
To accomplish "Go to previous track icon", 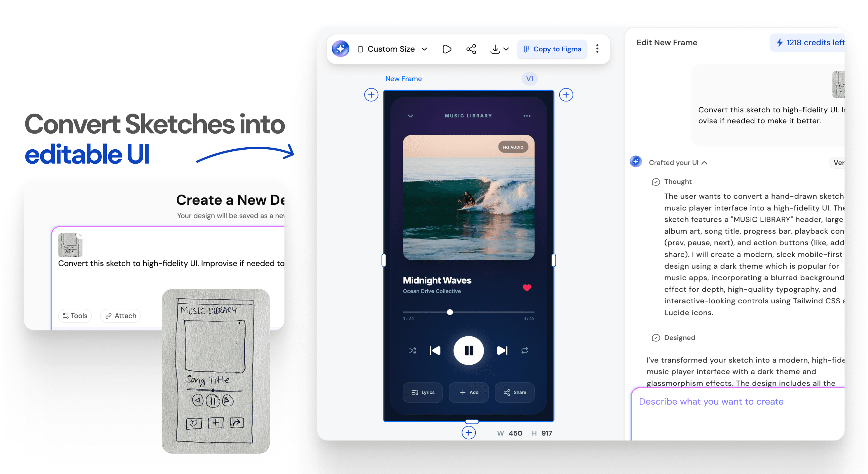I will pyautogui.click(x=435, y=351).
